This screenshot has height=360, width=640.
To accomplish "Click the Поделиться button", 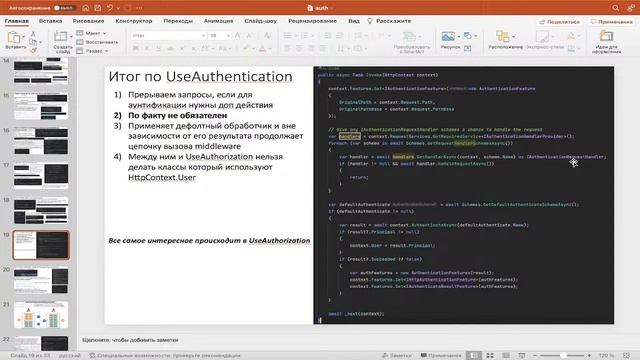I will point(559,22).
